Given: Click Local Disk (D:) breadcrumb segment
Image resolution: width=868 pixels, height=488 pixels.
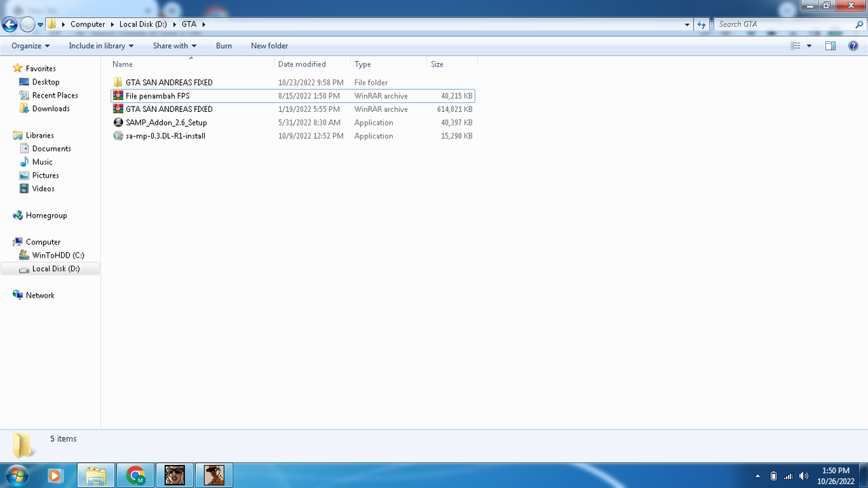Looking at the screenshot, I should 143,24.
